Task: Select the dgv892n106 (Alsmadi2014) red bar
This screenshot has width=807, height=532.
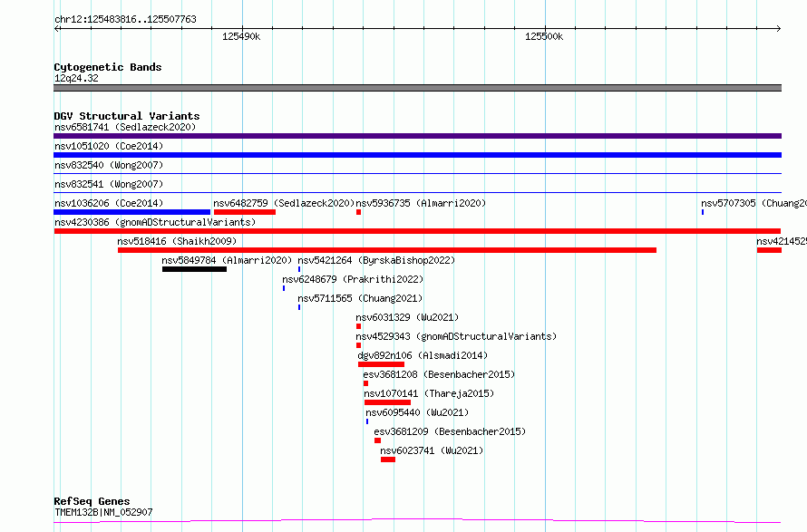Action: click(382, 364)
